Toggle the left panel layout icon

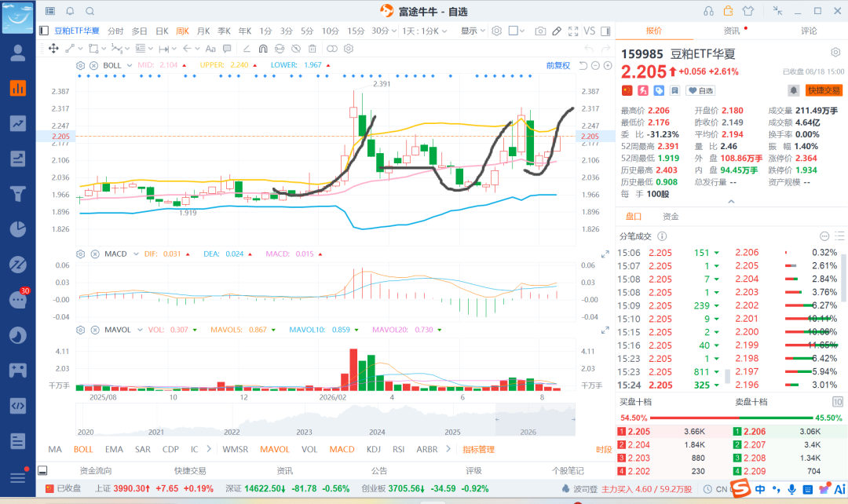click(44, 31)
